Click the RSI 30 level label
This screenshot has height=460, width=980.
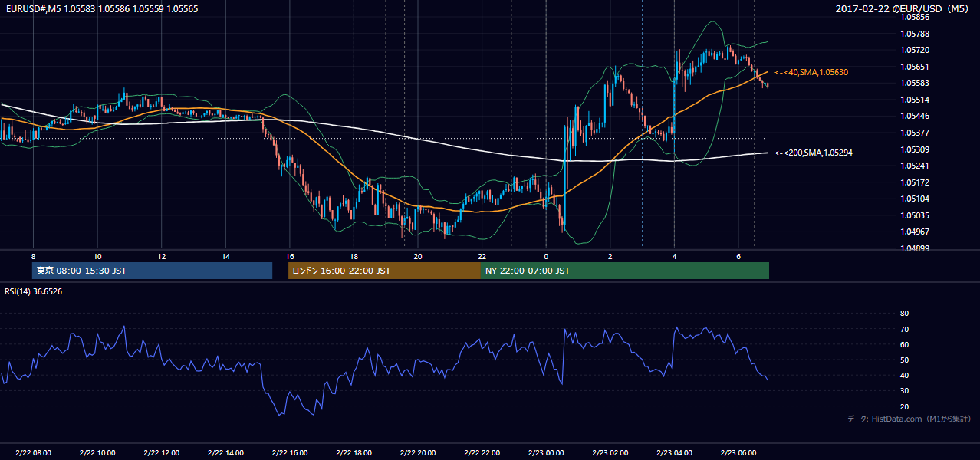904,391
